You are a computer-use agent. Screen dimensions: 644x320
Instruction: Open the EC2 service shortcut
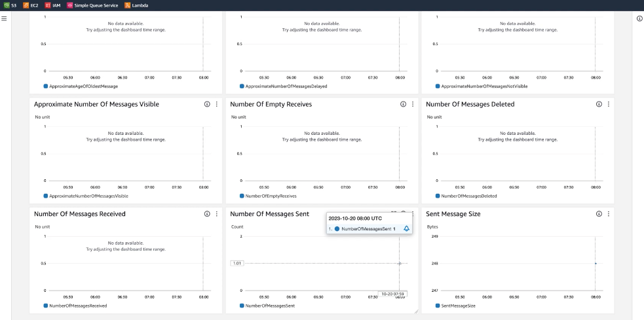[31, 5]
